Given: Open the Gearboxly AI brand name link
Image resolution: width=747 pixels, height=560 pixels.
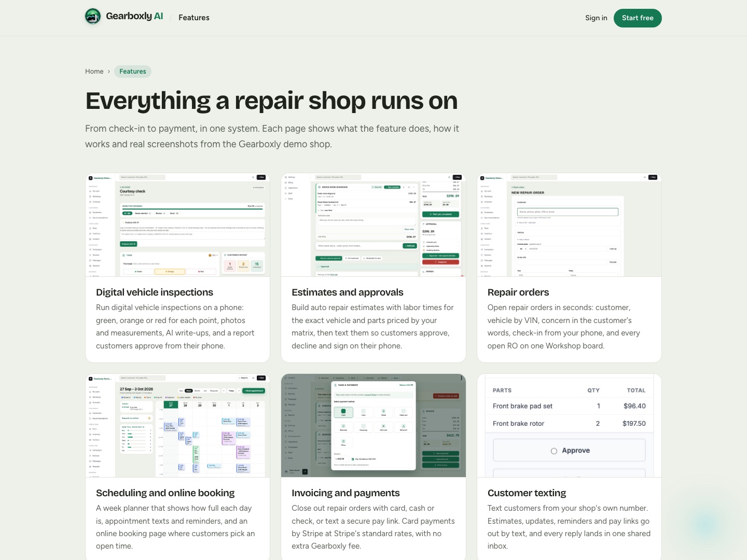Looking at the screenshot, I should click(134, 16).
